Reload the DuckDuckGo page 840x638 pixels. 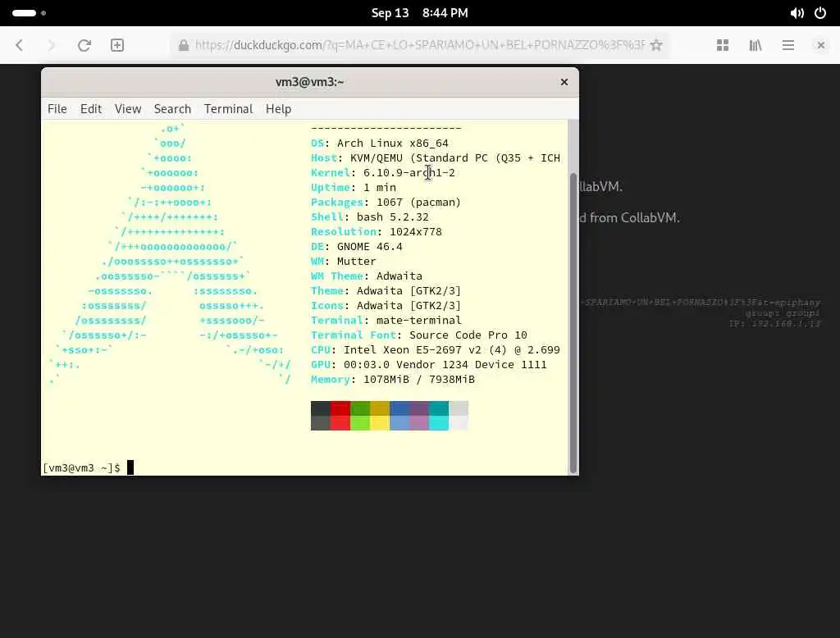(84, 45)
